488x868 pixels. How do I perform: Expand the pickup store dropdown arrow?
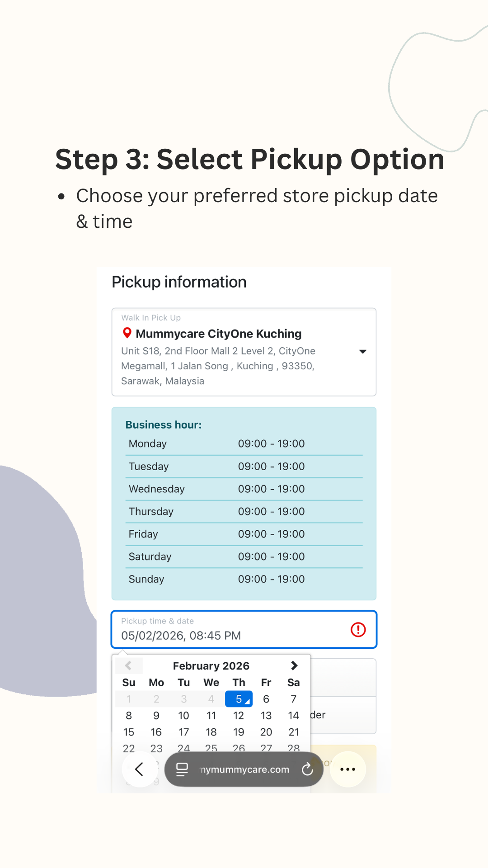pos(362,351)
